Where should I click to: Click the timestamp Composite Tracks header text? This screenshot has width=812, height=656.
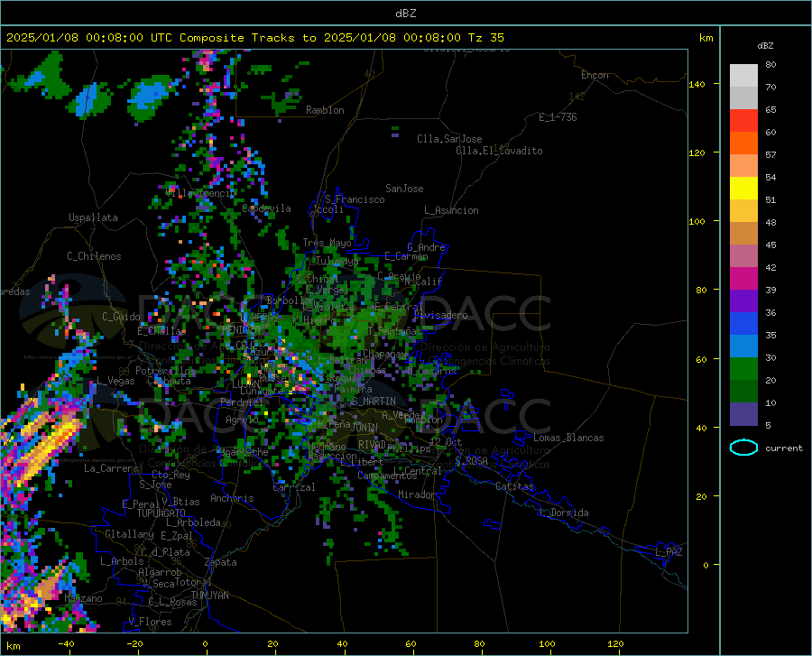(255, 37)
